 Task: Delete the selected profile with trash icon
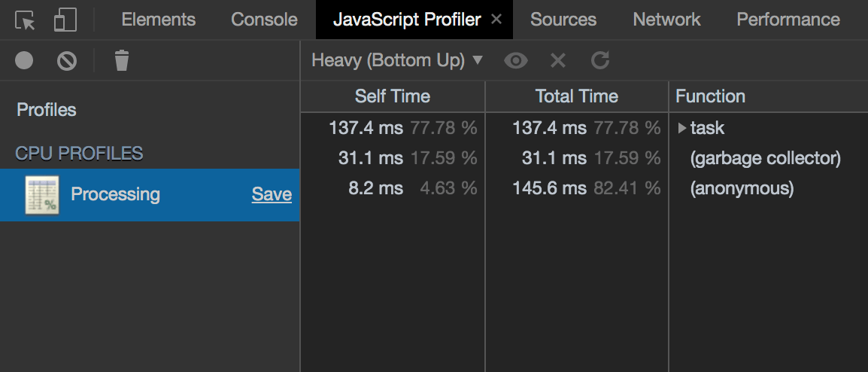[121, 60]
